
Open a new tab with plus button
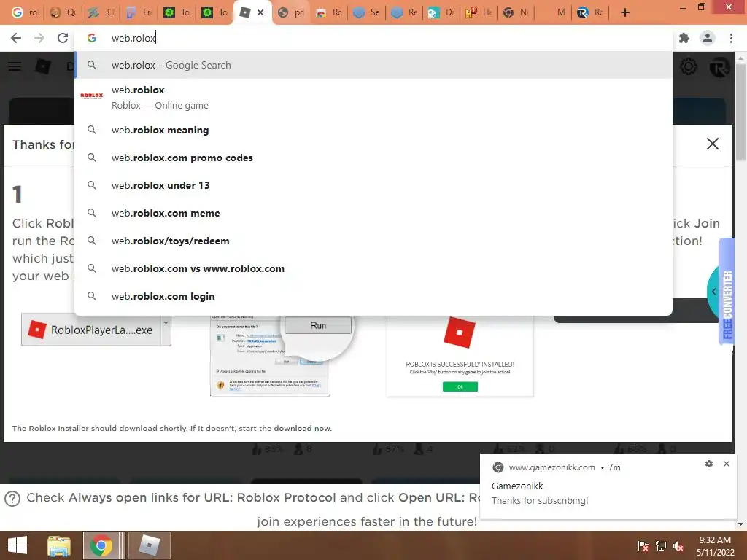coord(625,12)
